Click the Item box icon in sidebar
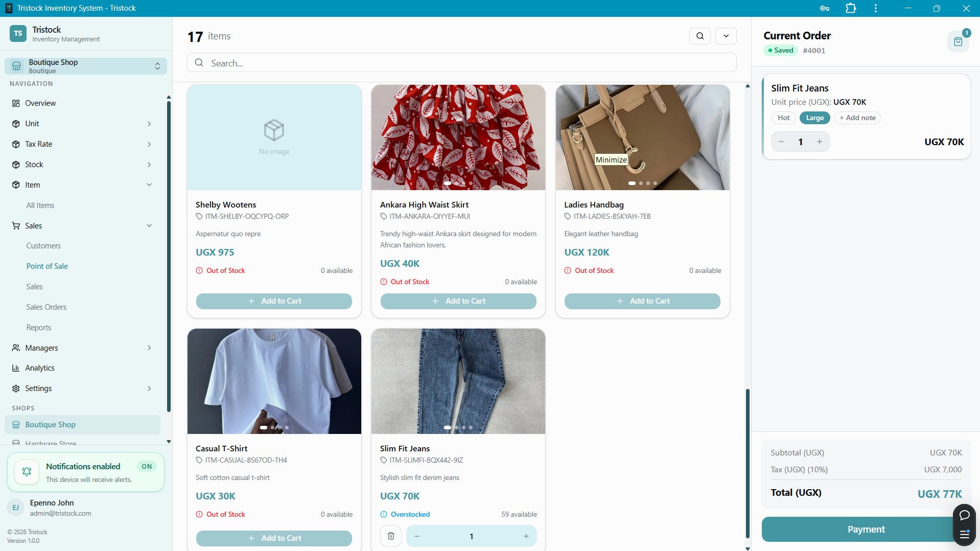This screenshot has width=980, height=551. 16,185
